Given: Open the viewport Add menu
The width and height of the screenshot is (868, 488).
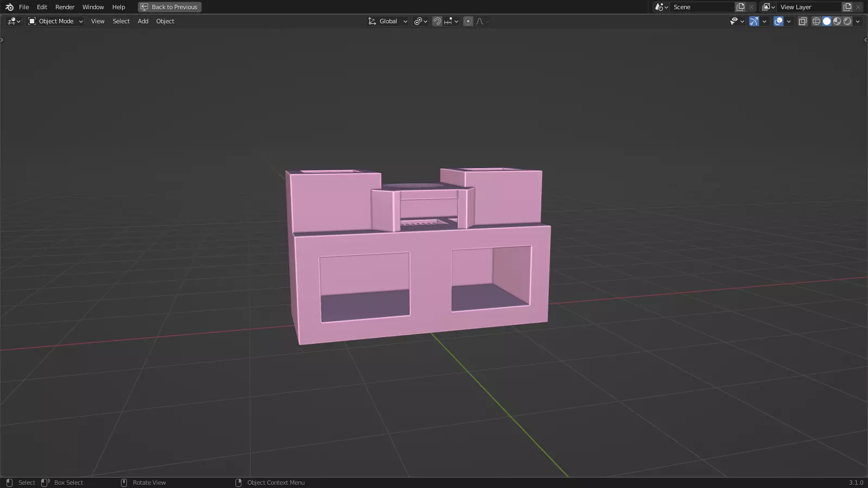Looking at the screenshot, I should [x=143, y=21].
